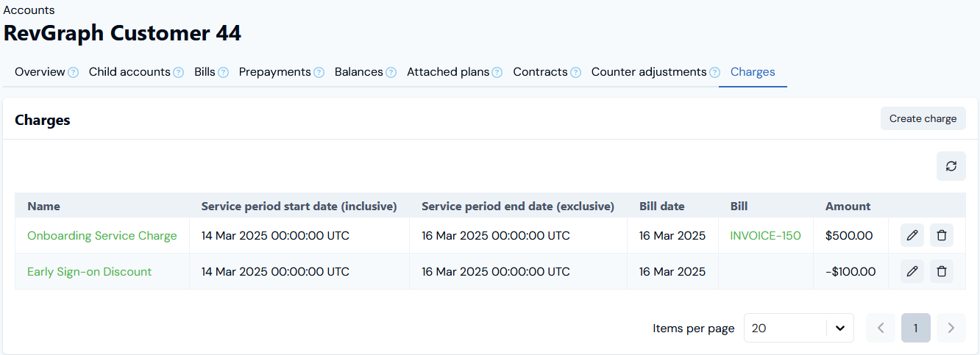
Task: Click help icon next to Bills tab
Action: pyautogui.click(x=223, y=72)
